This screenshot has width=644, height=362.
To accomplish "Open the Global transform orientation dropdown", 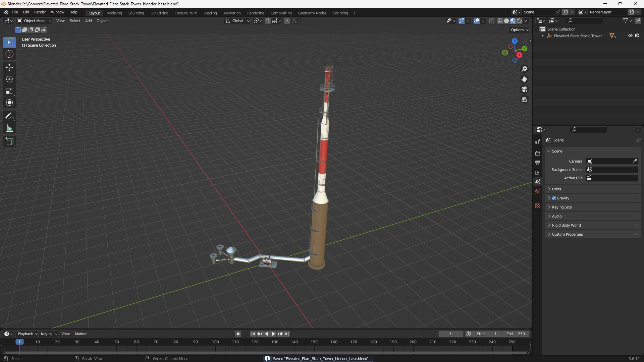I will click(237, 21).
